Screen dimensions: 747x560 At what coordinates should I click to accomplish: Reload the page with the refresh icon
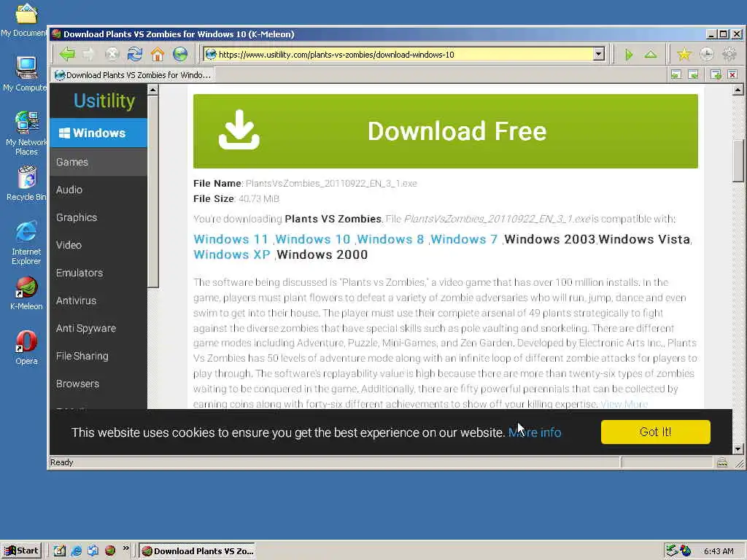pyautogui.click(x=135, y=54)
